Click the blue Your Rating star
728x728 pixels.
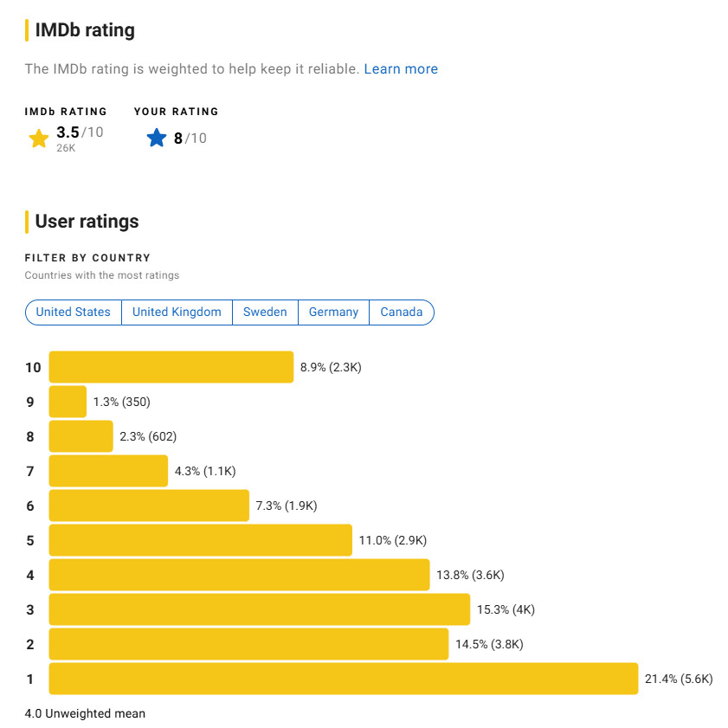[x=157, y=138]
